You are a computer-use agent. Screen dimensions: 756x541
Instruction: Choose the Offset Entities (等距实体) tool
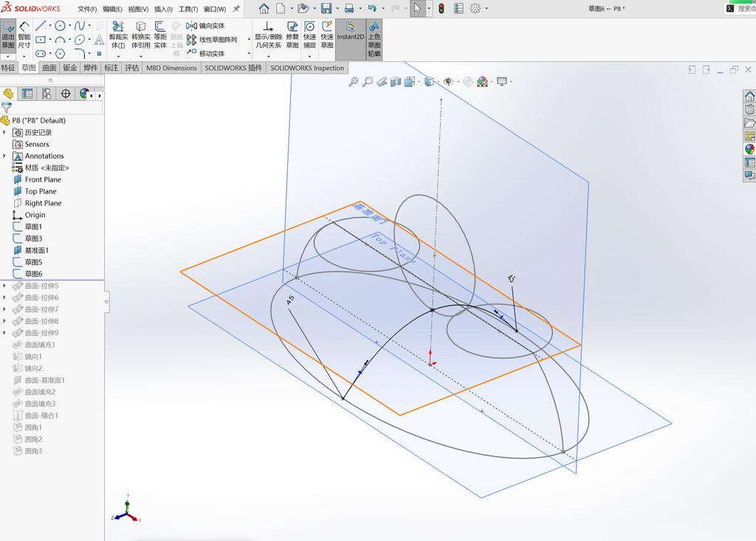(160, 35)
